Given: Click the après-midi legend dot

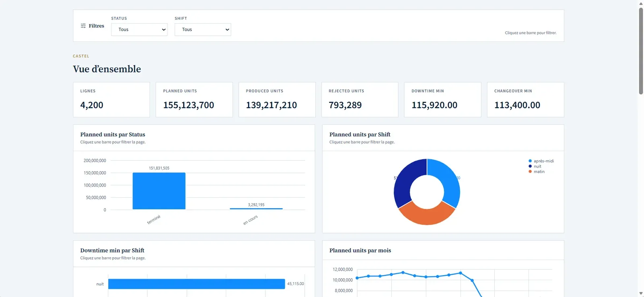Looking at the screenshot, I should point(530,161).
